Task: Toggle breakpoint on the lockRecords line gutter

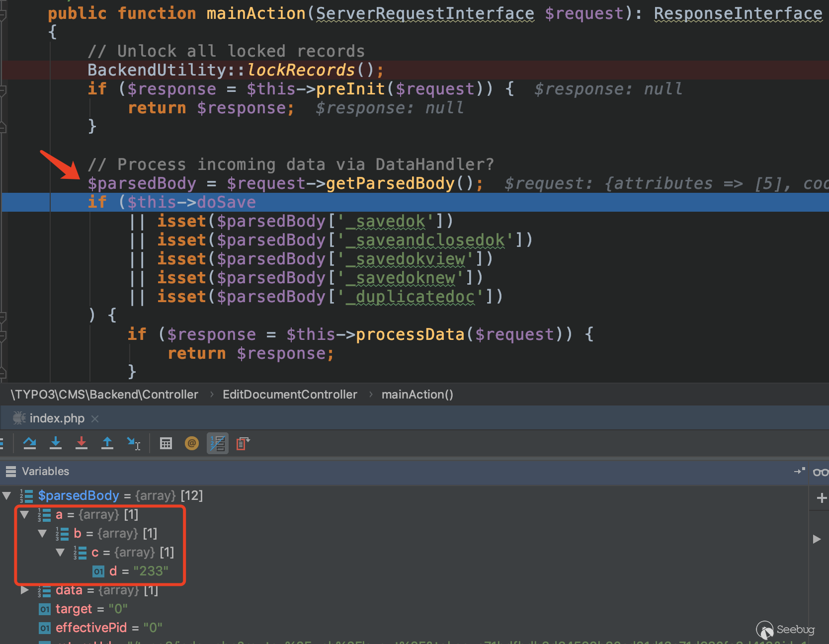Action: [x=25, y=70]
